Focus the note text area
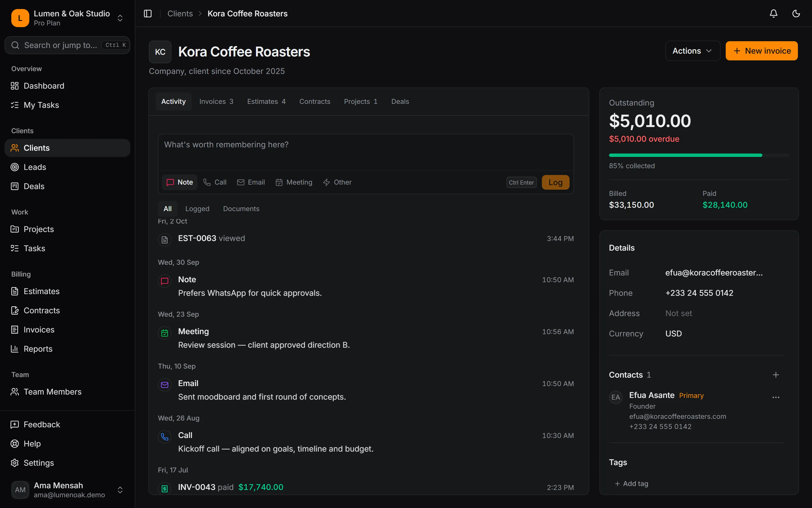This screenshot has height=508, width=812. (x=366, y=152)
